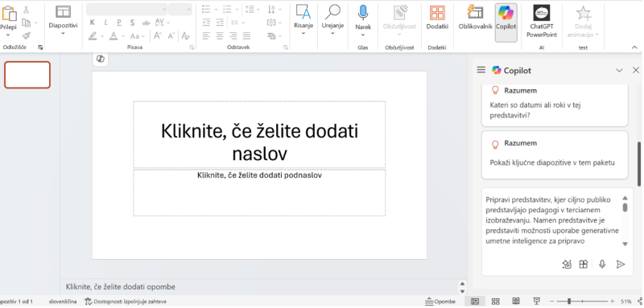
Task: Click the increase font size icon
Action: click(158, 36)
